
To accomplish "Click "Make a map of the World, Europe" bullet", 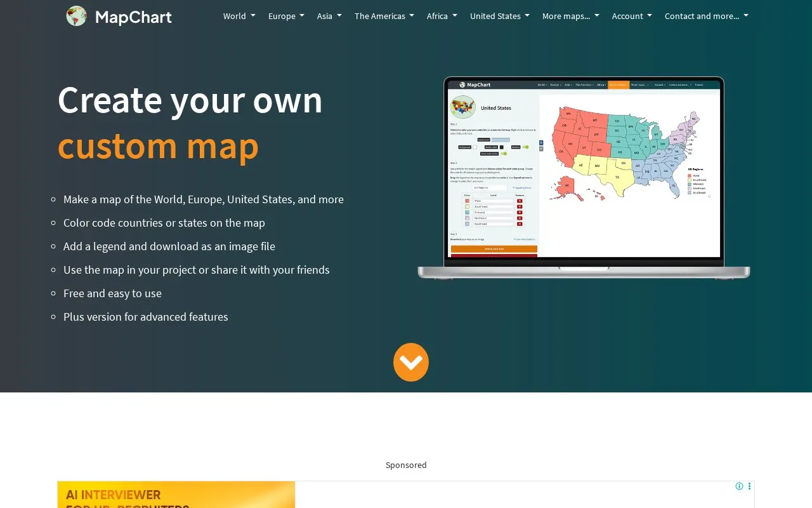I will point(204,199).
